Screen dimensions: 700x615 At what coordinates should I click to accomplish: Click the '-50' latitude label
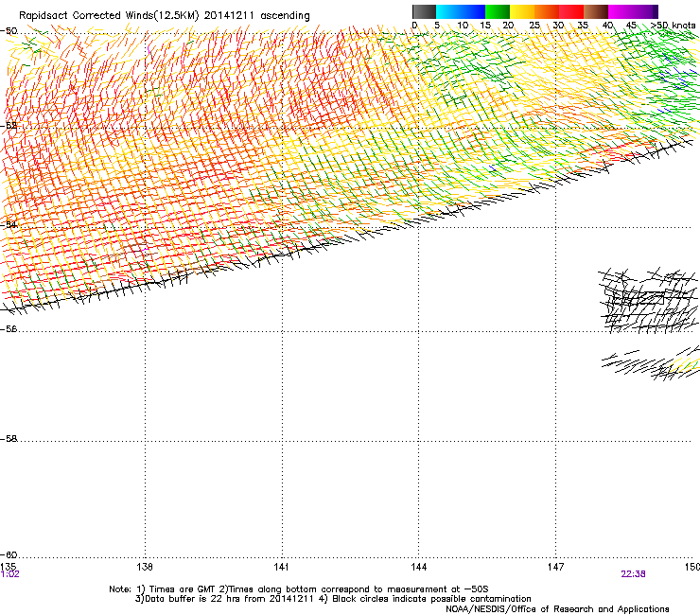(x=9, y=31)
